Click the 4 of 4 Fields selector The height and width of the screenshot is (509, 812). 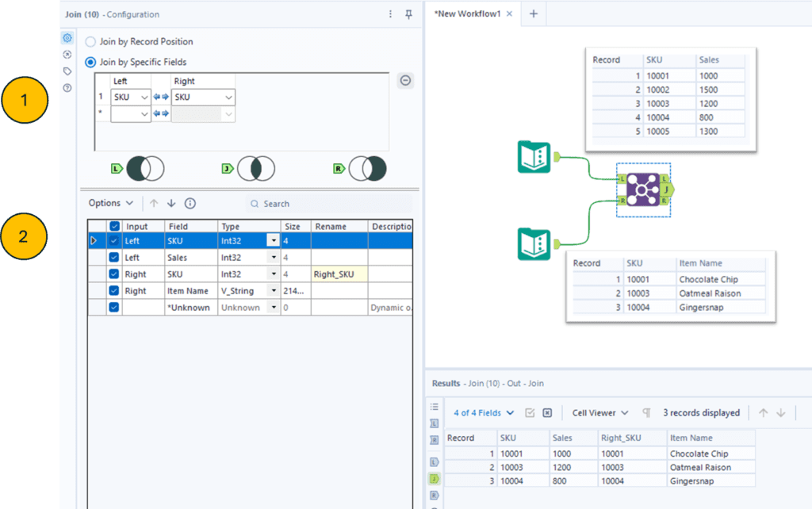coord(483,413)
